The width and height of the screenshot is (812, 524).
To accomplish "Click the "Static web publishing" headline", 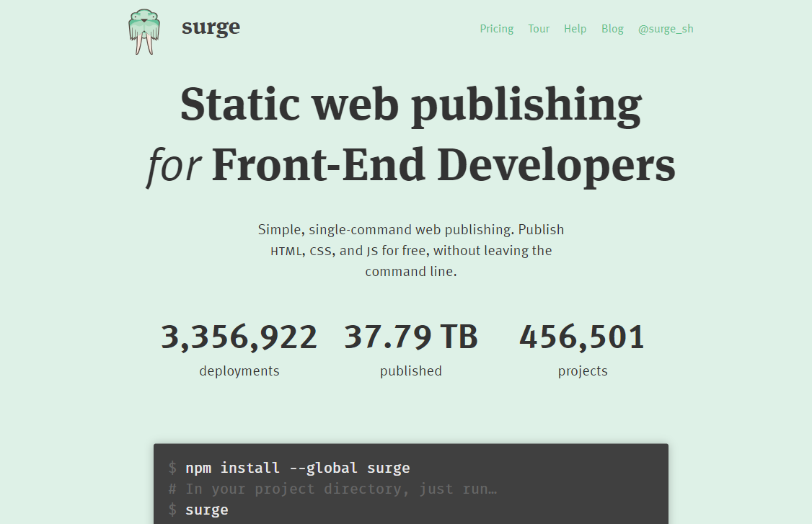I will [411, 105].
